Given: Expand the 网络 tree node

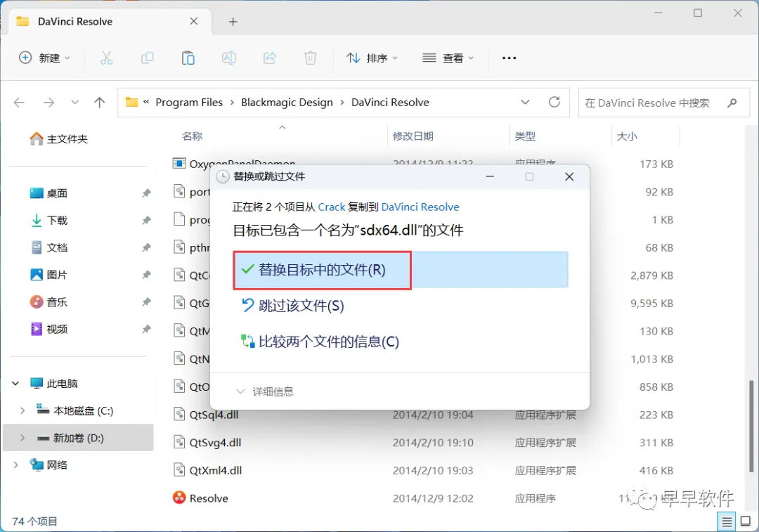Looking at the screenshot, I should point(15,465).
